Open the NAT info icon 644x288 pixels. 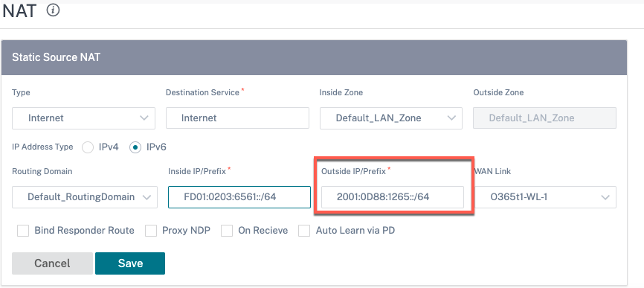click(x=53, y=10)
